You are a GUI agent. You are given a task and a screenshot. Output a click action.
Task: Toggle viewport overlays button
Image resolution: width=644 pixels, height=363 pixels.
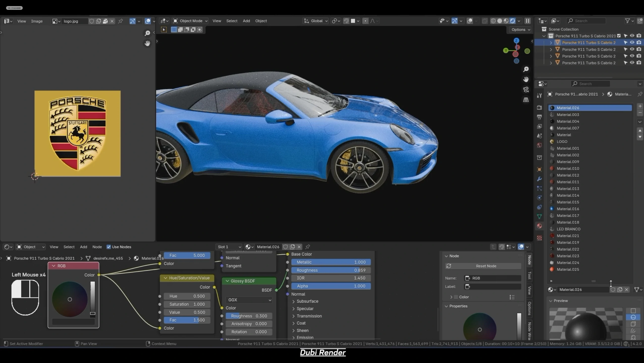click(x=470, y=21)
